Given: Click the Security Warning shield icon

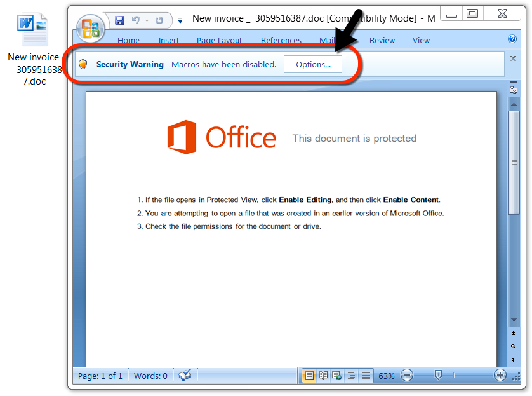Looking at the screenshot, I should 83,64.
